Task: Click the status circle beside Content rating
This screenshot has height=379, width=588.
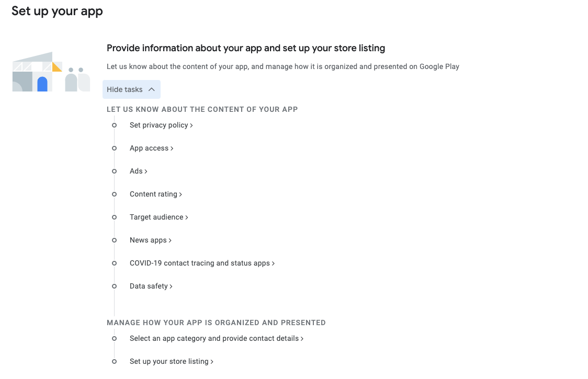Action: coord(114,194)
